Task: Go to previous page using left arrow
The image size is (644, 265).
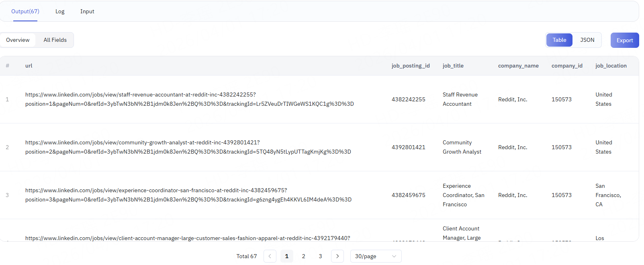Action: [x=270, y=256]
